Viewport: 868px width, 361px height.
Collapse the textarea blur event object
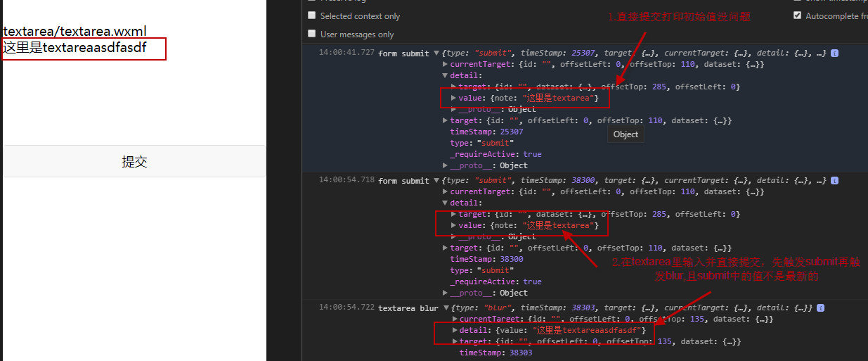coord(446,308)
